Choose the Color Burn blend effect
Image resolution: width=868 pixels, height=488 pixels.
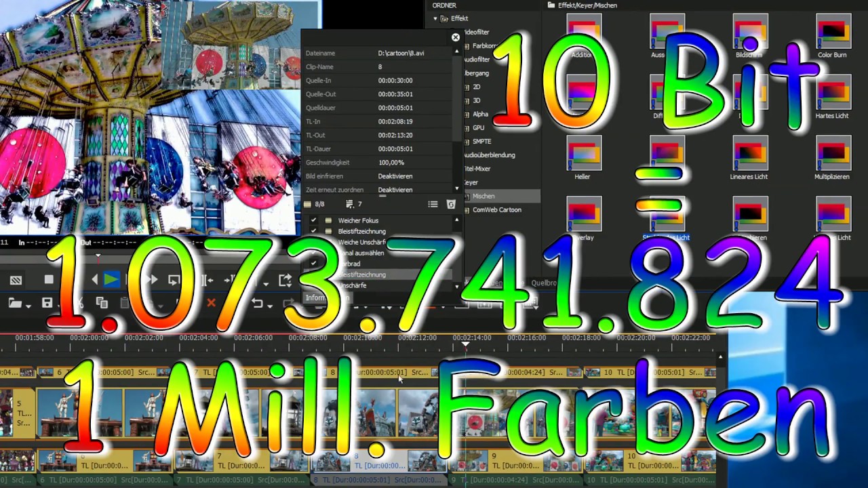point(833,37)
